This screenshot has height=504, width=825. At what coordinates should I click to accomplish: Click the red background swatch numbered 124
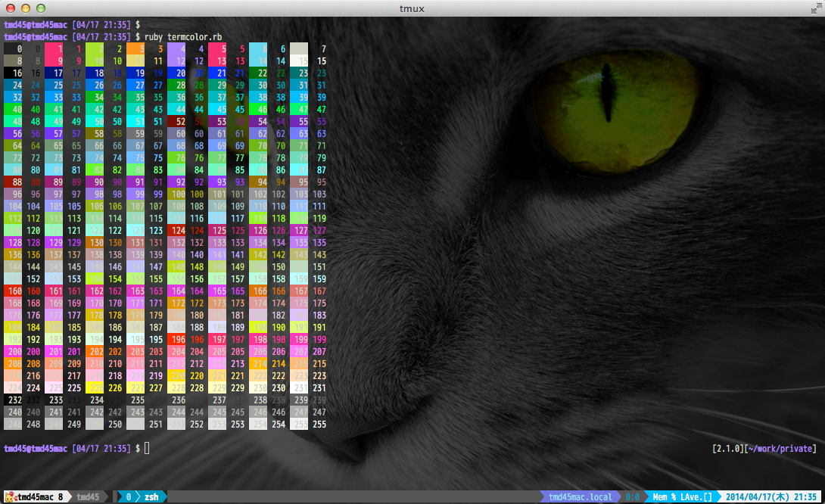click(176, 230)
